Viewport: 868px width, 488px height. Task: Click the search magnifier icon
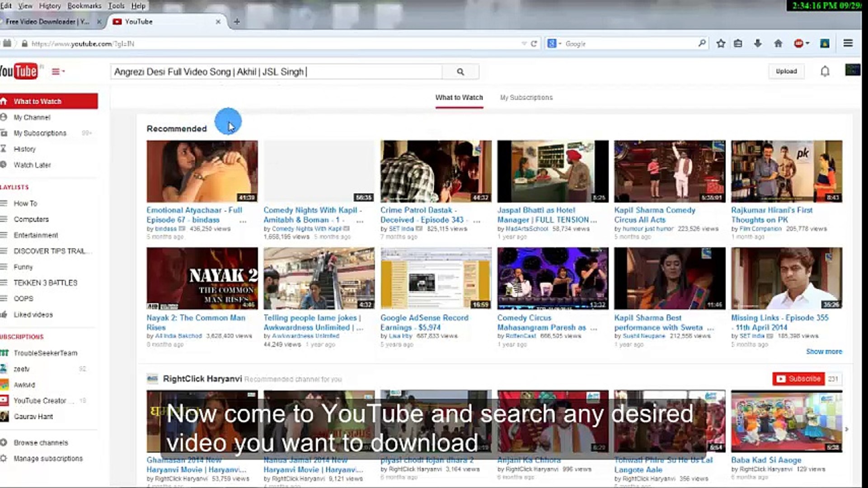tap(460, 72)
